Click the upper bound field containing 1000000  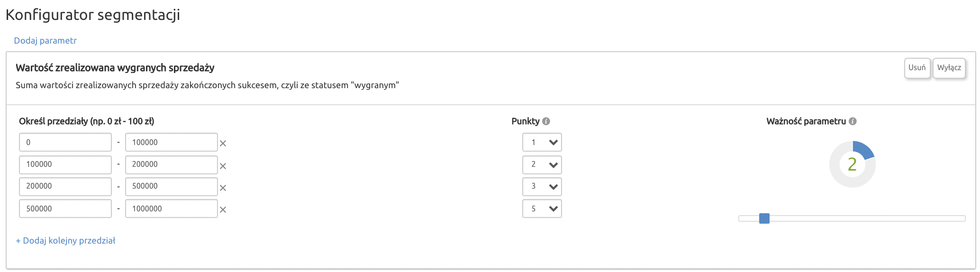click(x=171, y=209)
